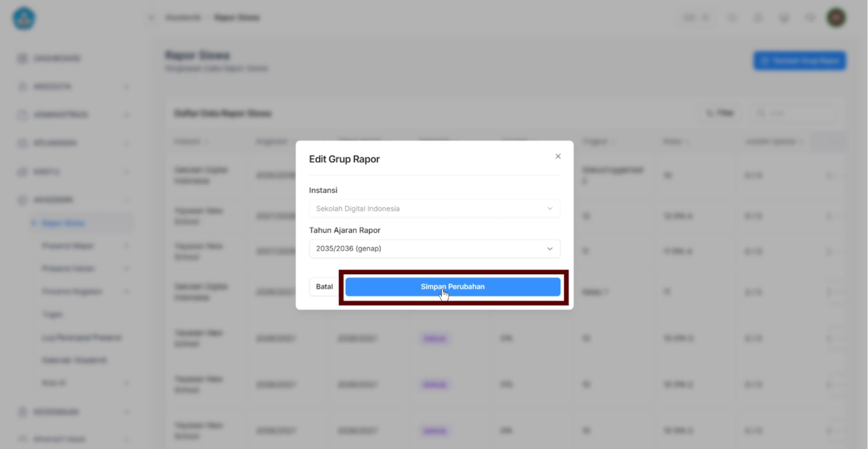This screenshot has height=449, width=868.
Task: Open the user avatar in the top bar
Action: pyautogui.click(x=836, y=17)
